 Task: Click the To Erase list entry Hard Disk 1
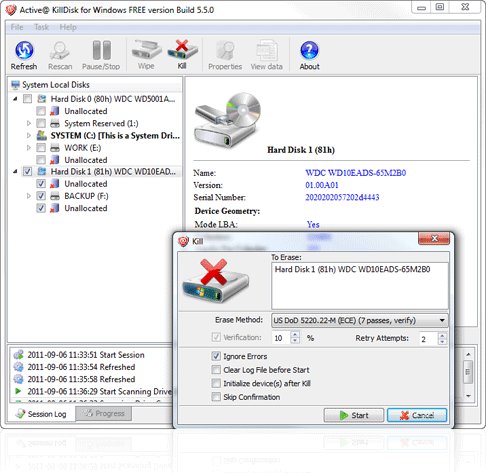click(x=352, y=269)
